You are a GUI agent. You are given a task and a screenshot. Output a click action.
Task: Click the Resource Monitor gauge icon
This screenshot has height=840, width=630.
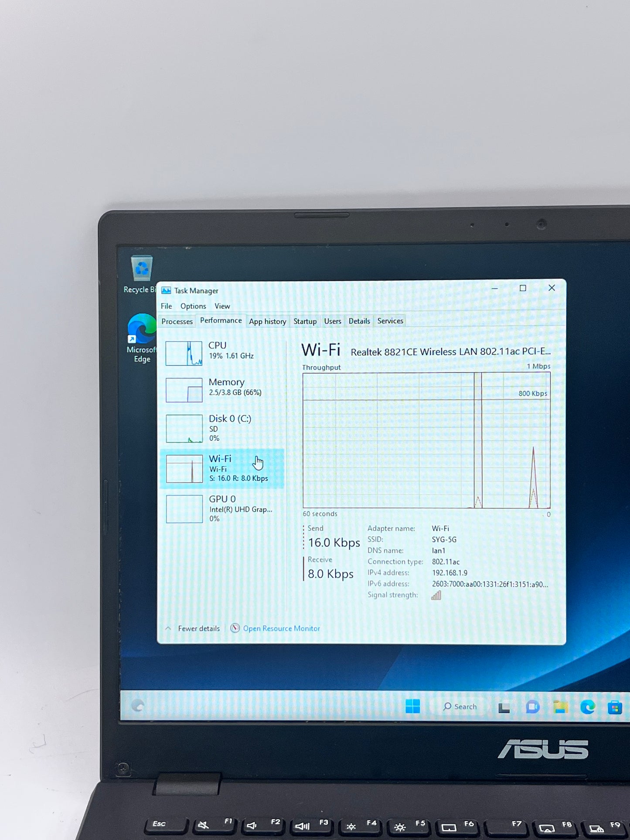[x=235, y=628]
